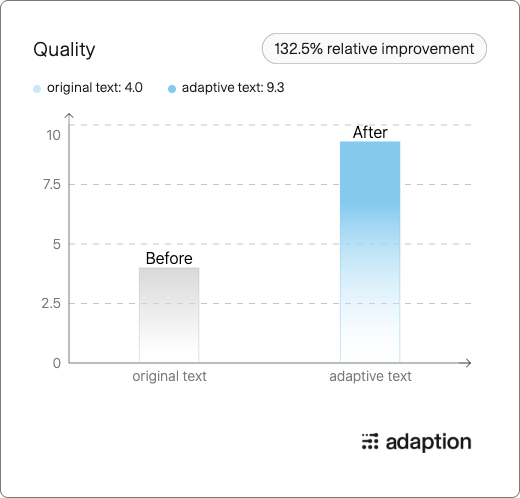Click the 'adaptive text' x-axis label

pos(370,376)
